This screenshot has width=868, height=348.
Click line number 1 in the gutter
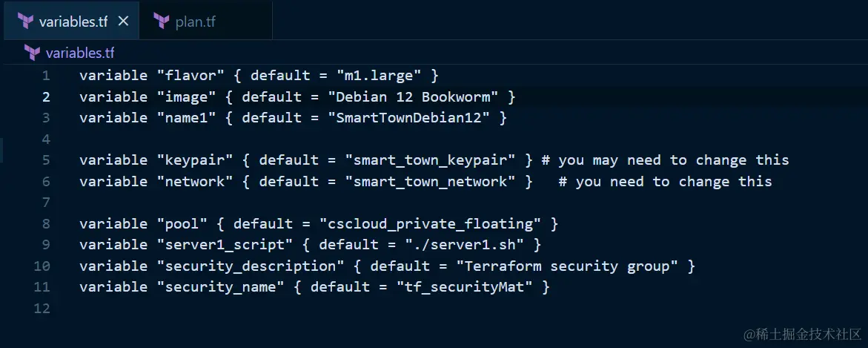(46, 76)
